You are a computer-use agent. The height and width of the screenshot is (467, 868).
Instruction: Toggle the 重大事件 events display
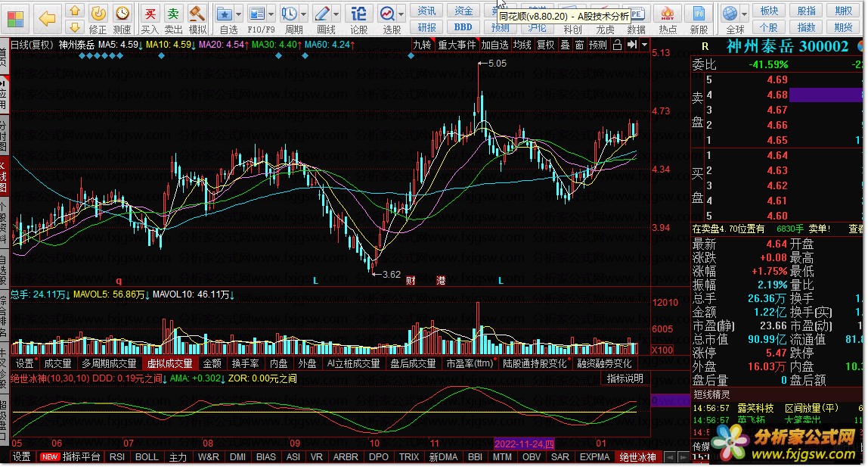(457, 45)
